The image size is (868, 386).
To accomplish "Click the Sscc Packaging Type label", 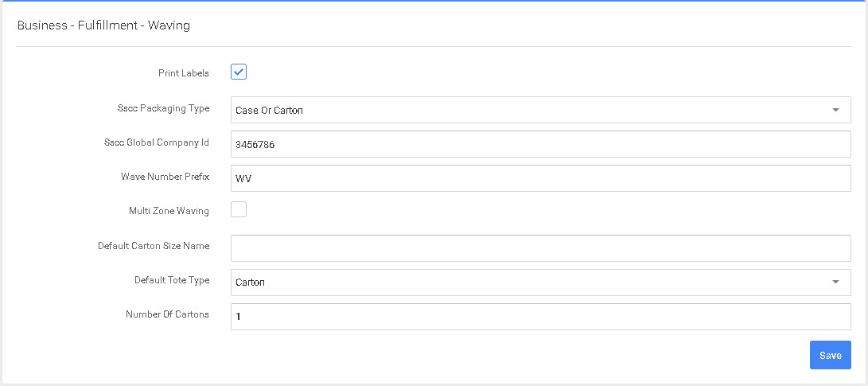I will click(x=162, y=108).
